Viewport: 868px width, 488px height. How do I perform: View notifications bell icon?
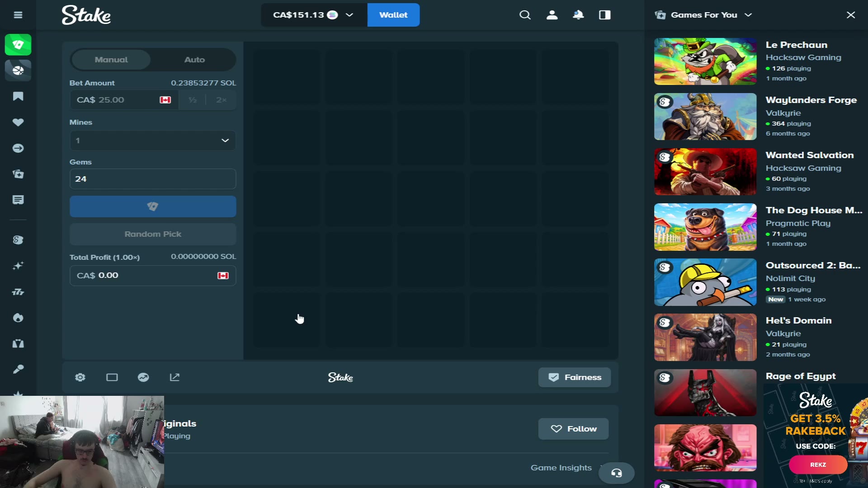(x=578, y=15)
